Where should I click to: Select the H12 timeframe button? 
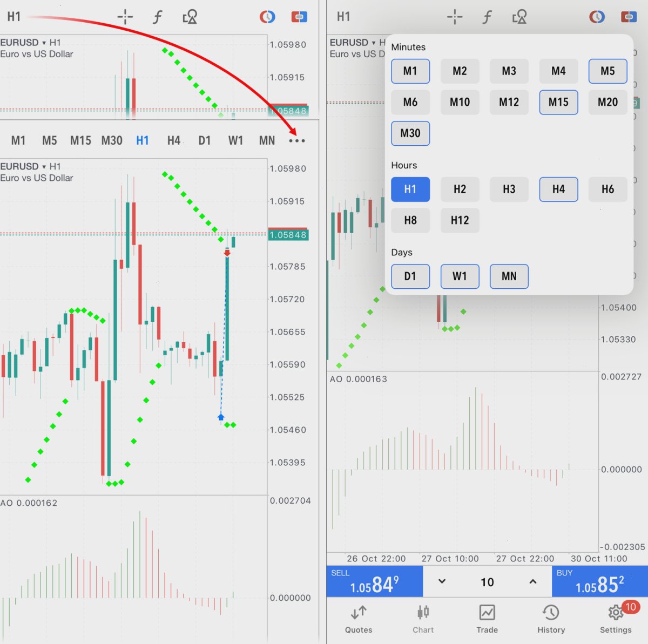click(460, 220)
